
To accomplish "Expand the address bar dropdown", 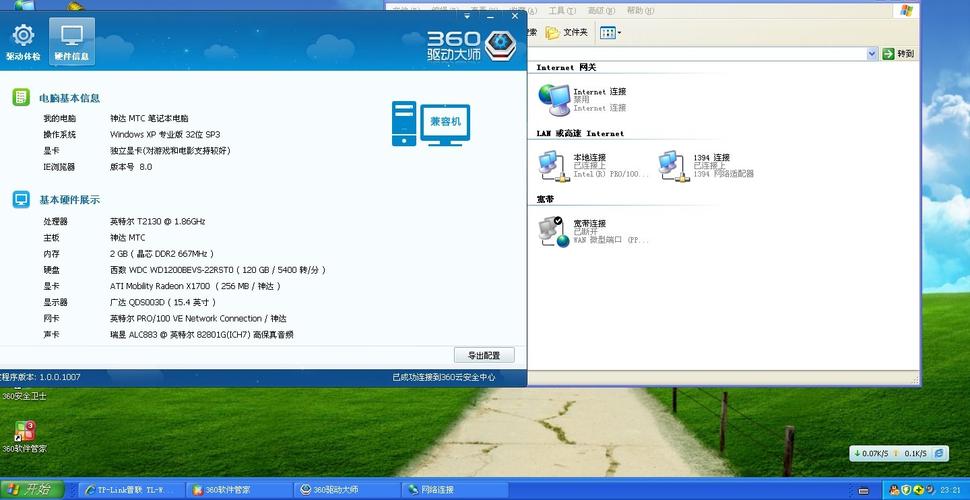I will click(x=872, y=54).
